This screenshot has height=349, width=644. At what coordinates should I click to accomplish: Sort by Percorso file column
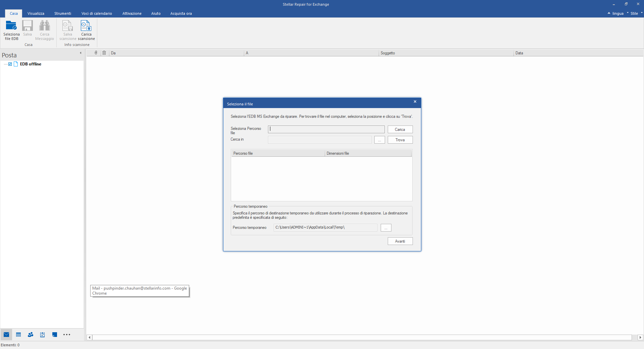pyautogui.click(x=278, y=153)
